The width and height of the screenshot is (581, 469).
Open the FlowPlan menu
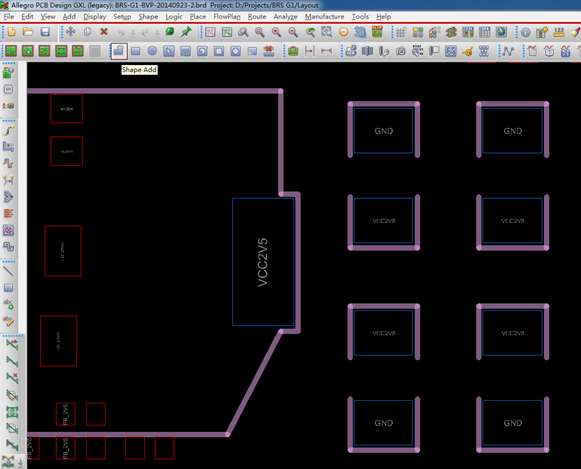(x=227, y=17)
